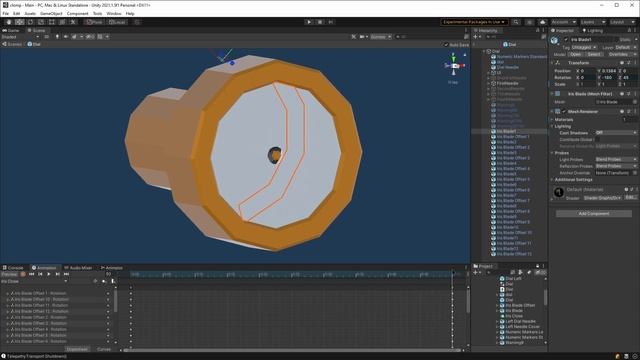This screenshot has height=360, width=640.
Task: Select the Rect transform tool
Action: point(51,22)
